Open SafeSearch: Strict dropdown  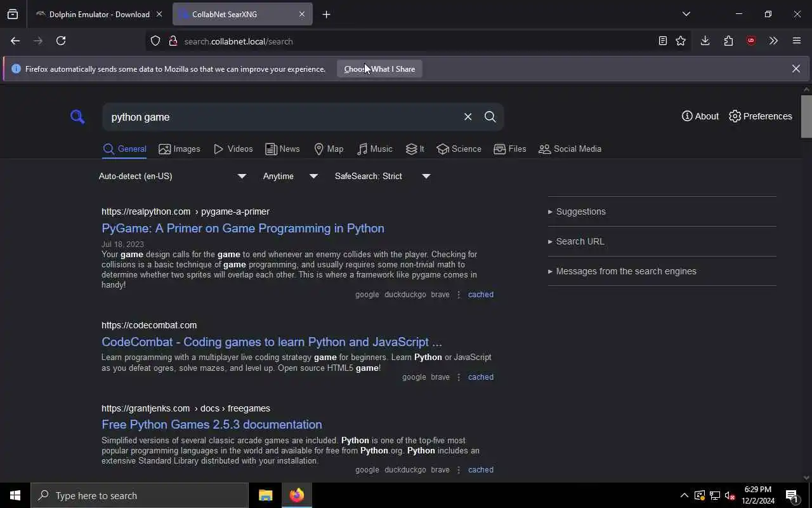[383, 176]
